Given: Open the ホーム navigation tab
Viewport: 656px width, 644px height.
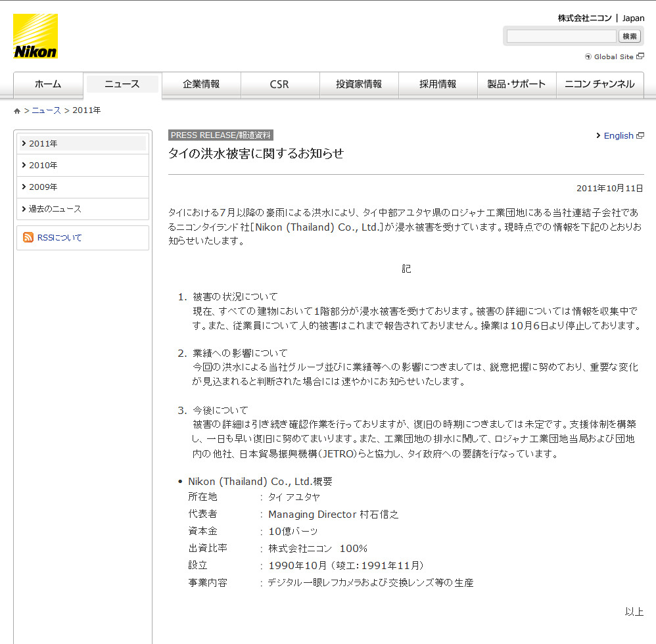Looking at the screenshot, I should tap(48, 85).
